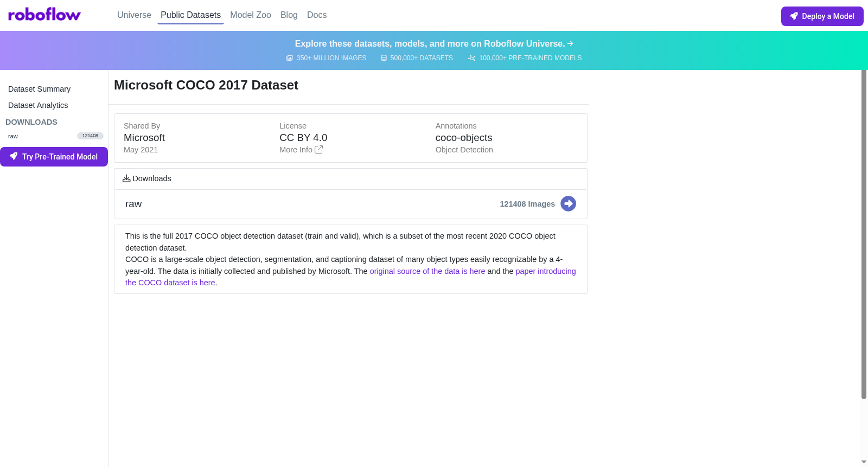Go to Model Zoo
Image resolution: width=868 pixels, height=467 pixels.
251,15
